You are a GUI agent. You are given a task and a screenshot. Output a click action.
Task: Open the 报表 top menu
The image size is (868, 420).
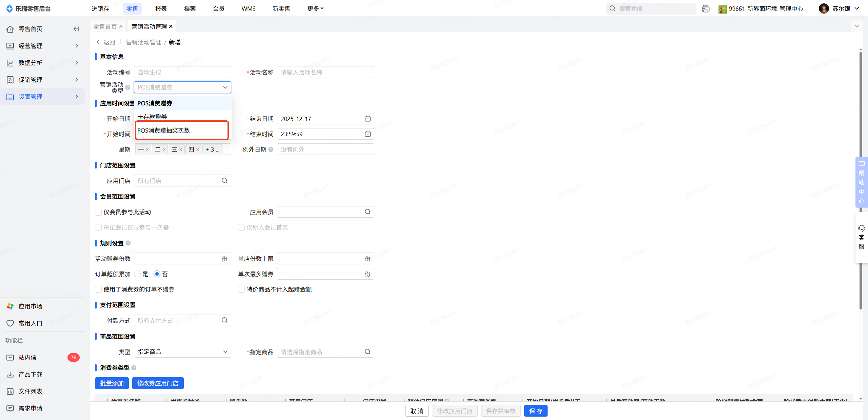click(x=161, y=9)
